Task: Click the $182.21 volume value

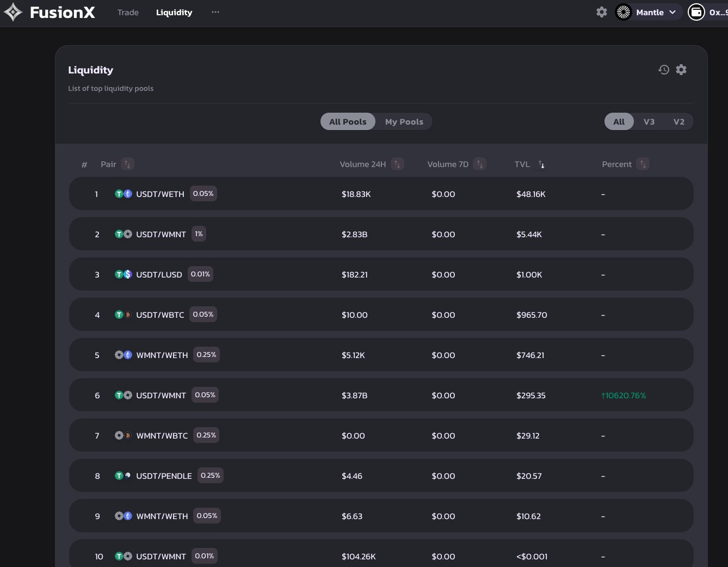Action: point(355,275)
